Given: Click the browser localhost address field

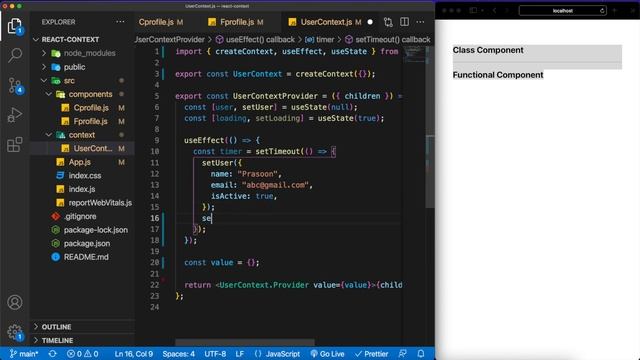Looking at the screenshot, I should [562, 11].
